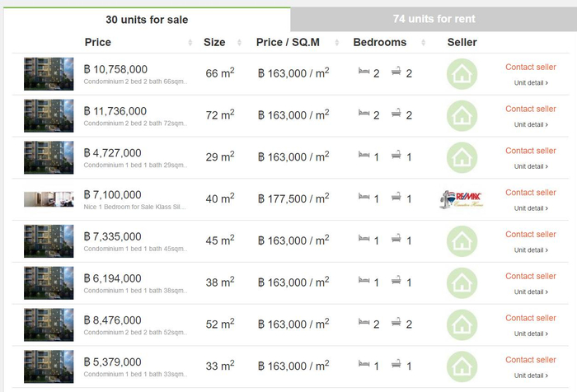Screen dimensions: 577x392
Task: Switch to 74 units for rent tab
Action: tap(434, 19)
